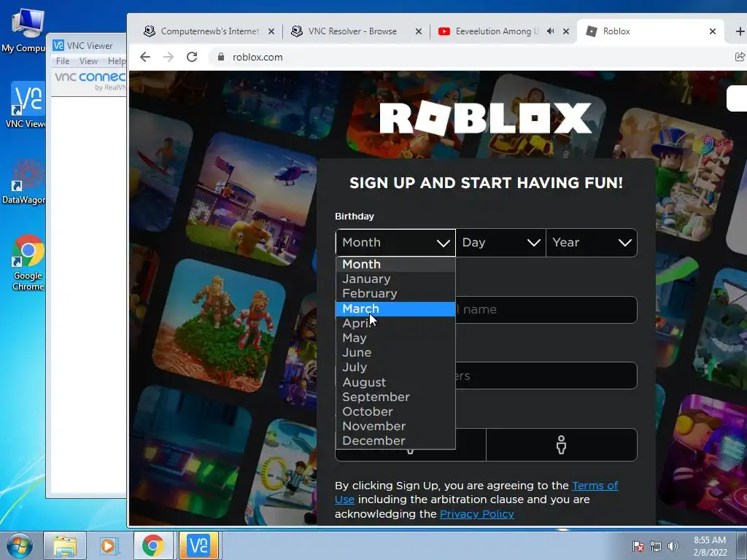Open a new tab with the plus button
The width and height of the screenshot is (747, 560).
click(x=740, y=31)
